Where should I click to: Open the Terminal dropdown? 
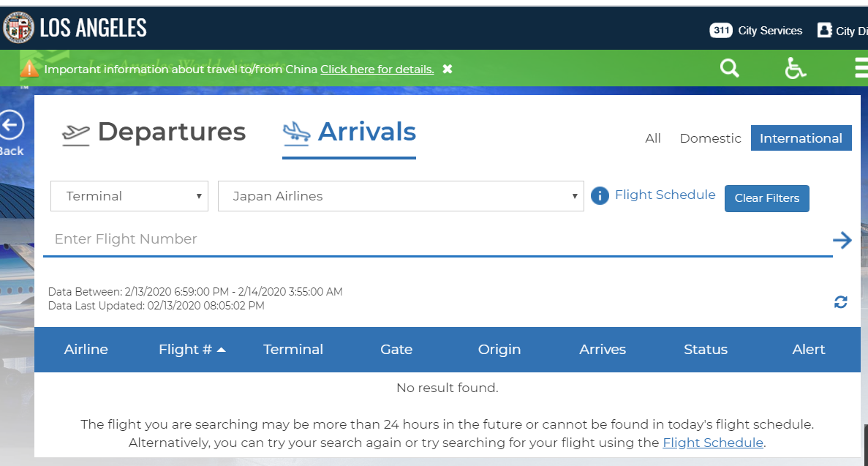129,196
